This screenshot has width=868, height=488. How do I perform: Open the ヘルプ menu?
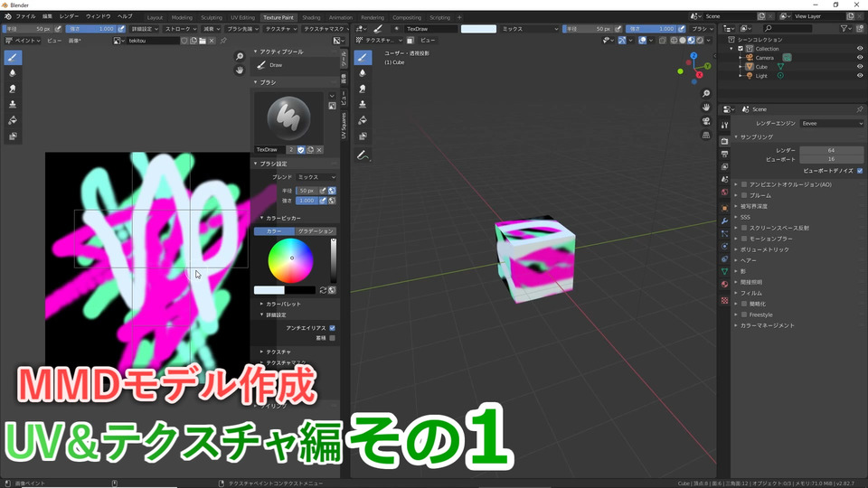coord(125,16)
